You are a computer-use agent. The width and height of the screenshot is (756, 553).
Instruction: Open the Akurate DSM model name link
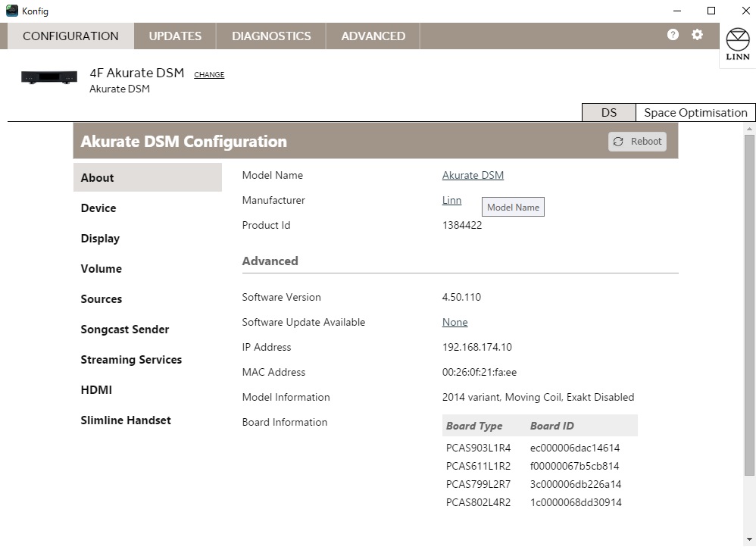(x=473, y=176)
